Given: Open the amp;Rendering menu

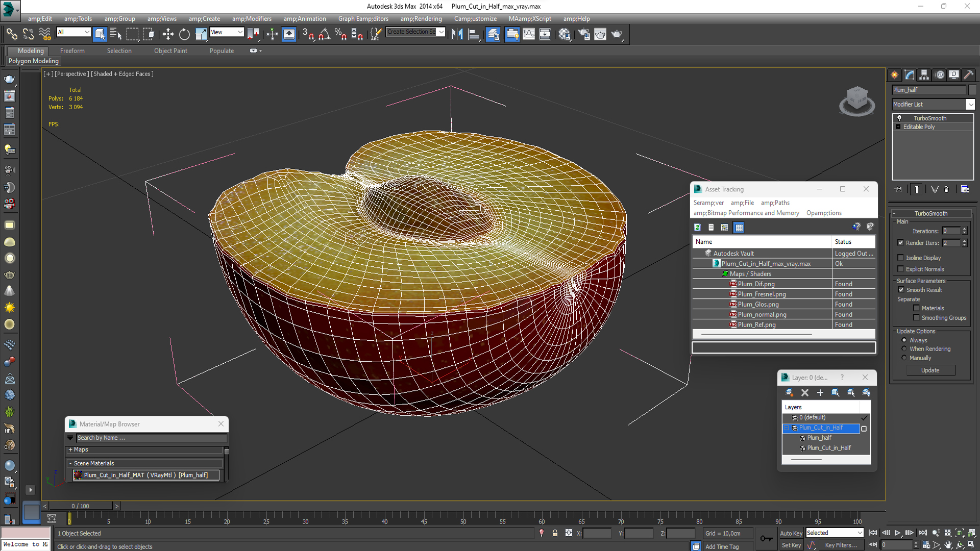Looking at the screenshot, I should point(421,19).
